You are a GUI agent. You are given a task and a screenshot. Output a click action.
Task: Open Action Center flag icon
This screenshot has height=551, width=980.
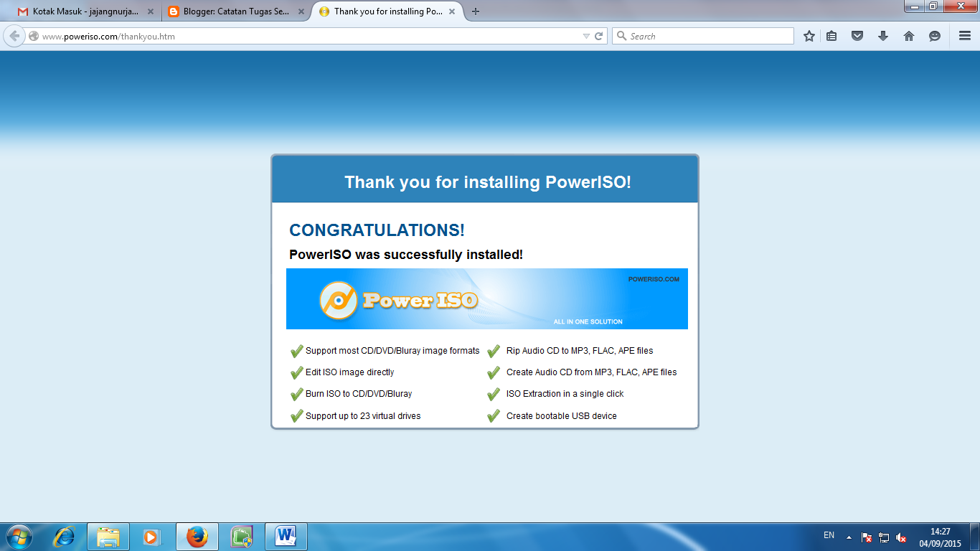coord(867,537)
